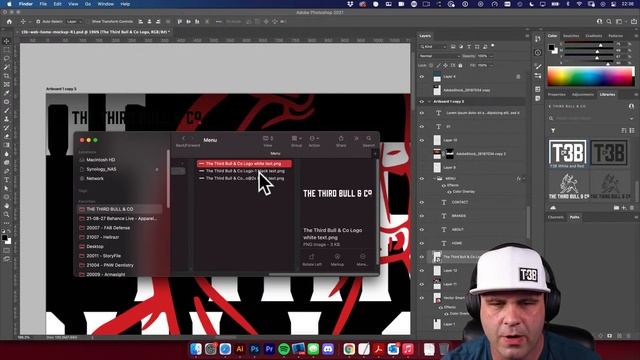Screen dimensions: 640x360
Task: Switch to the Channels tab
Action: [x=556, y=217]
